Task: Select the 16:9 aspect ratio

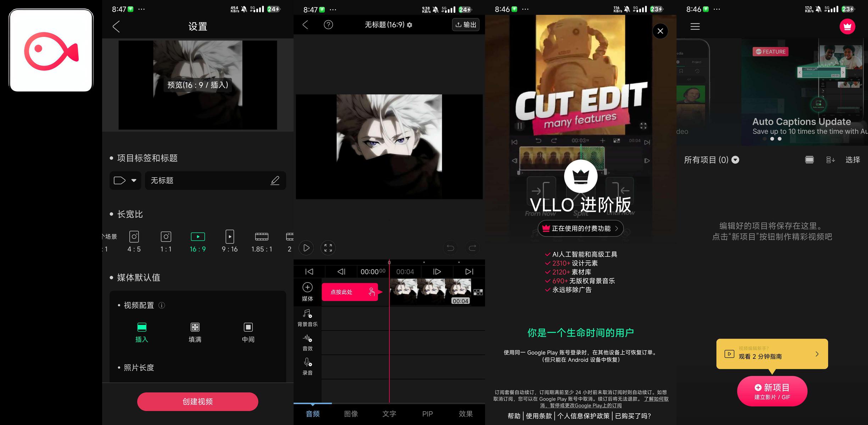Action: (198, 242)
